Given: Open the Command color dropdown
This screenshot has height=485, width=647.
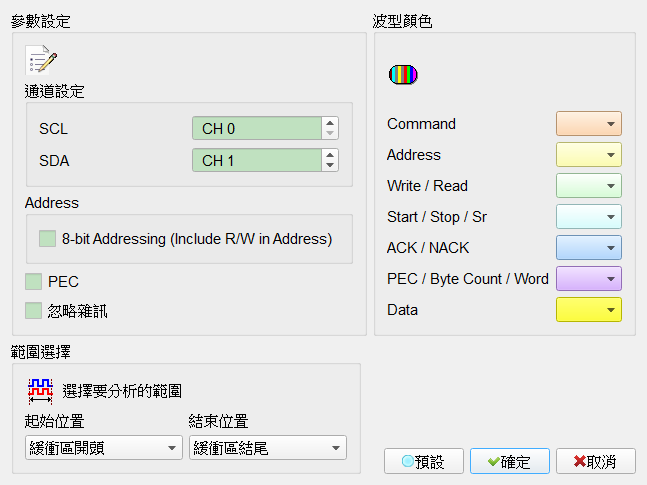Looking at the screenshot, I should point(589,123).
